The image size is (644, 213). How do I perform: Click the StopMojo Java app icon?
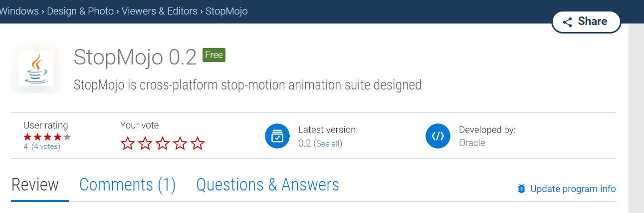(36, 68)
